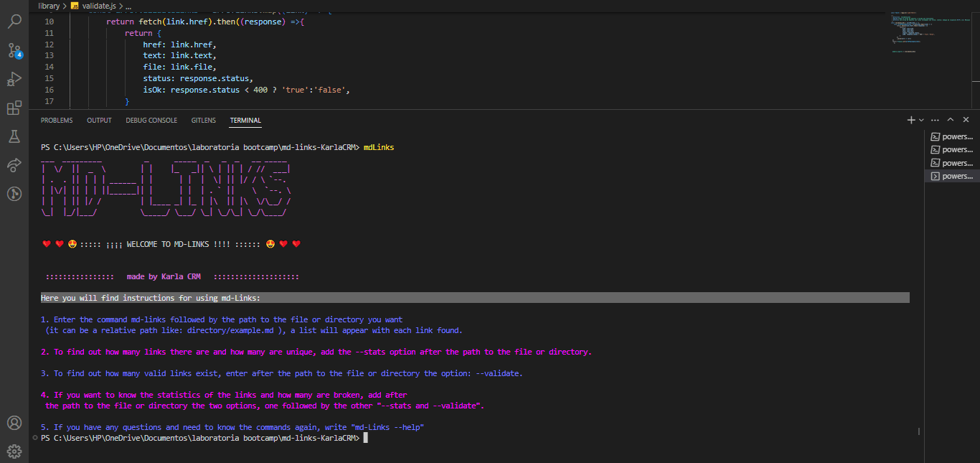Open the Live Share arrow icon
This screenshot has width=980, height=463.
click(x=14, y=165)
